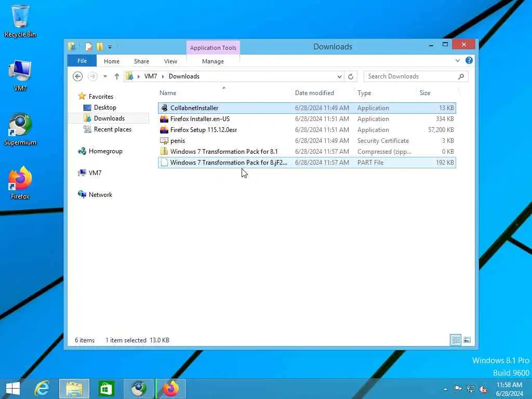The image size is (532, 399).
Task: Select the CollabnetInstaller file
Action: (307, 108)
